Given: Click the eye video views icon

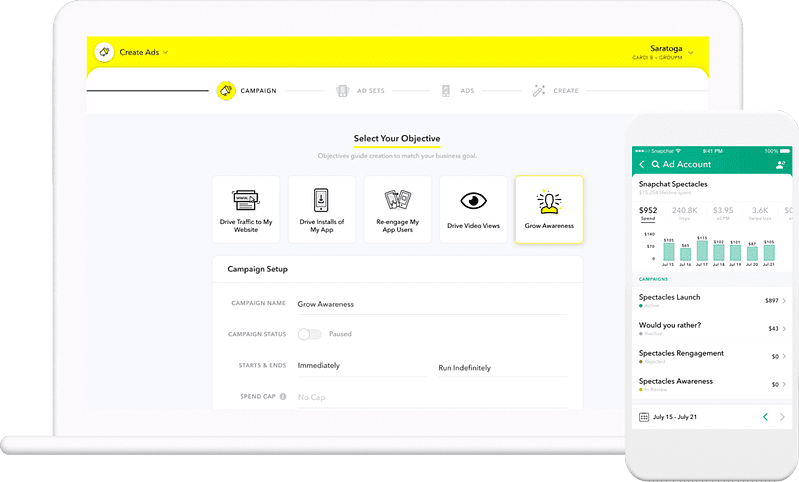Looking at the screenshot, I should coord(473,201).
